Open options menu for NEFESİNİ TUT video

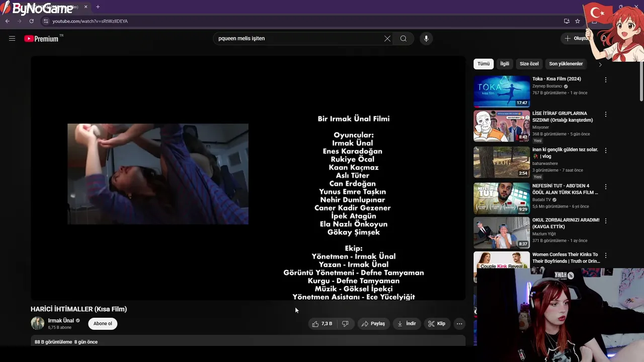tap(606, 187)
